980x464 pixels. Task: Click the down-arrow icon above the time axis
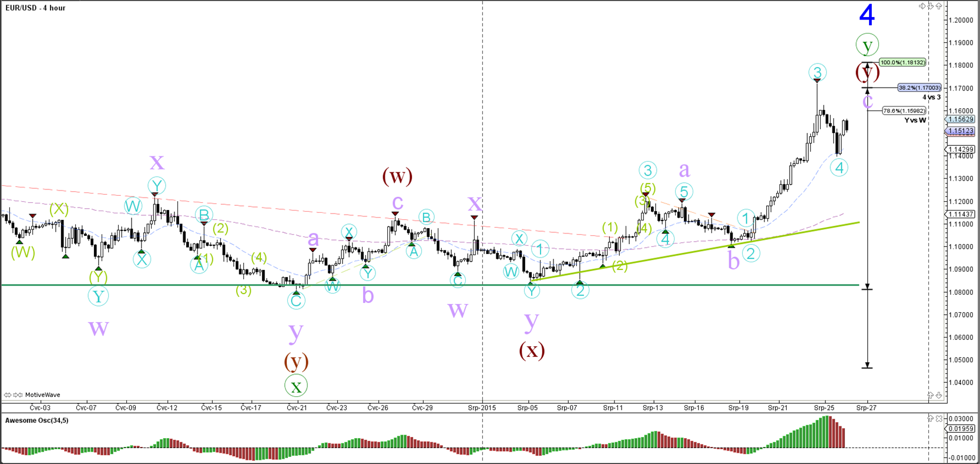tap(939, 395)
